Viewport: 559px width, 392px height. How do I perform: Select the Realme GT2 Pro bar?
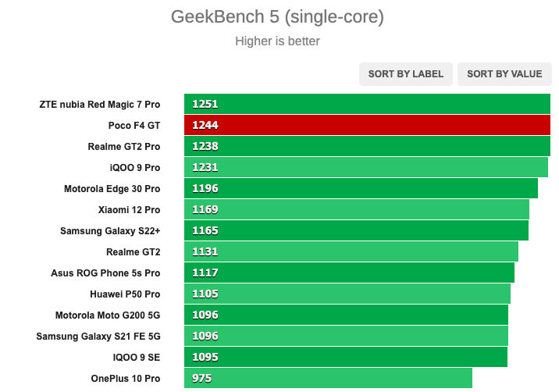point(367,146)
